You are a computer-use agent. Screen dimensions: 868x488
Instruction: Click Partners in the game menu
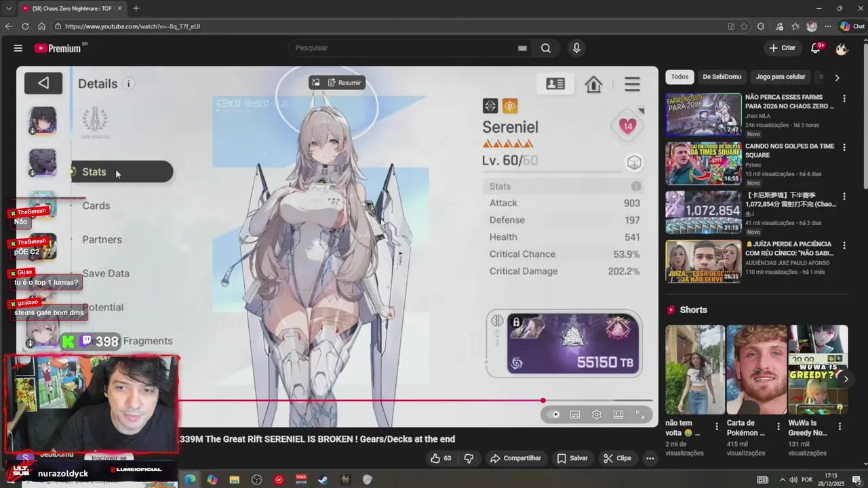pos(102,239)
